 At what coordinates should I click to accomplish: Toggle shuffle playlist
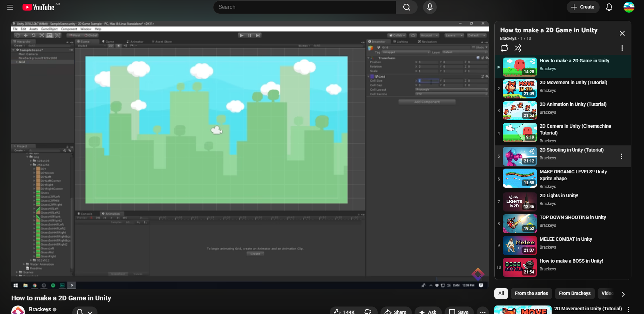tap(518, 48)
